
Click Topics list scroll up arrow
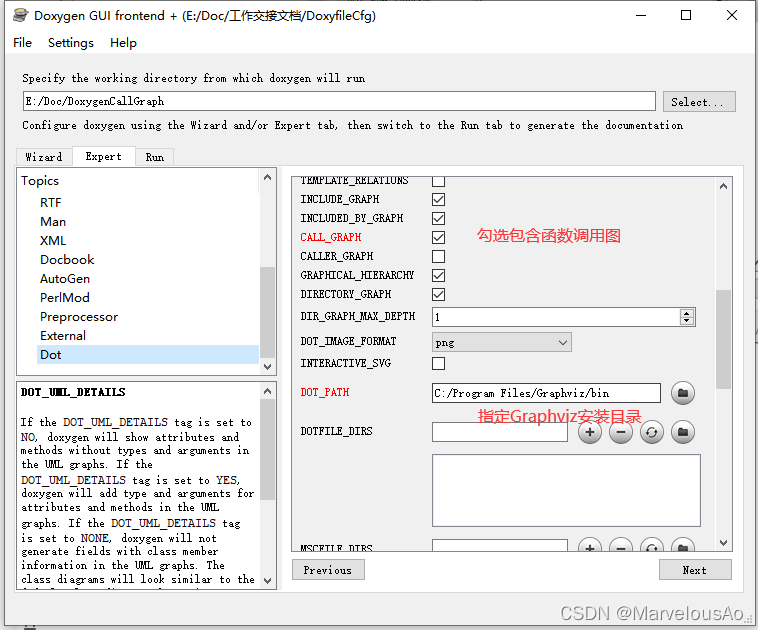[x=267, y=177]
